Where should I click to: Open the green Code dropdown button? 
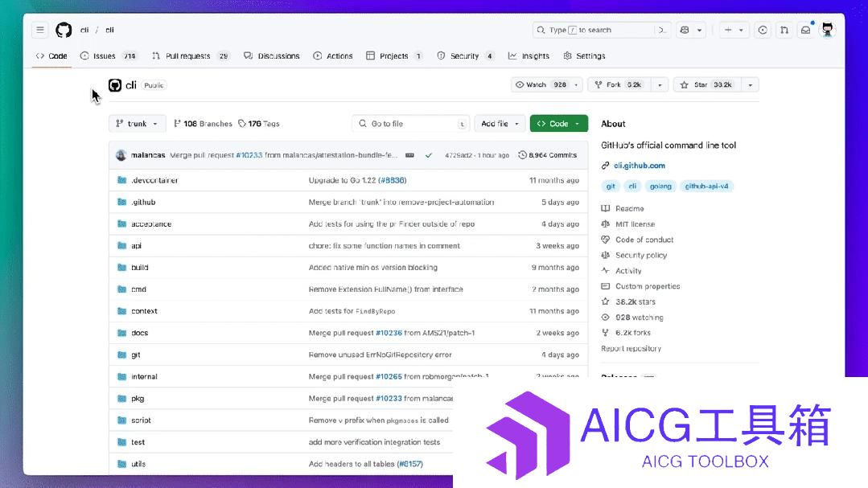click(x=558, y=123)
